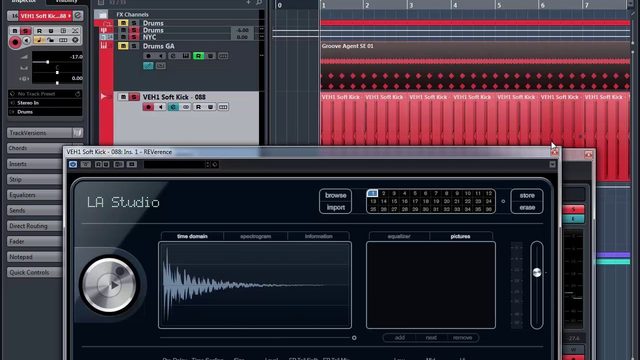The width and height of the screenshot is (640, 360).
Task: Click import button in REVerence
Action: [336, 207]
